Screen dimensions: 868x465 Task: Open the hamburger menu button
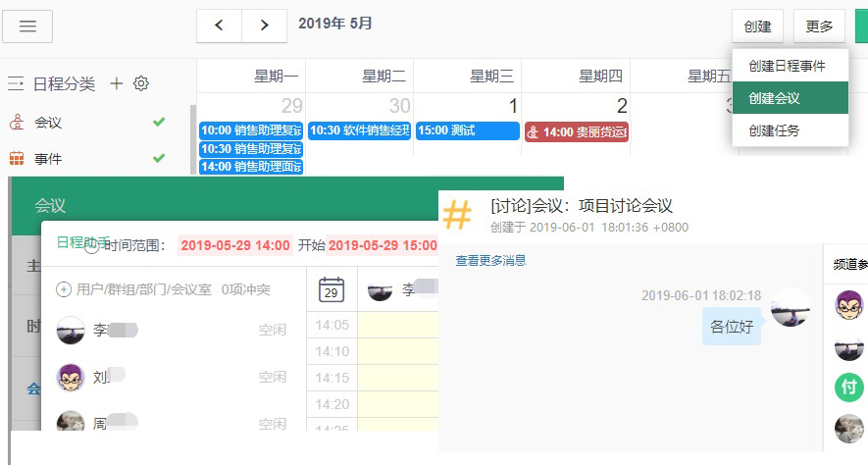(x=27, y=26)
